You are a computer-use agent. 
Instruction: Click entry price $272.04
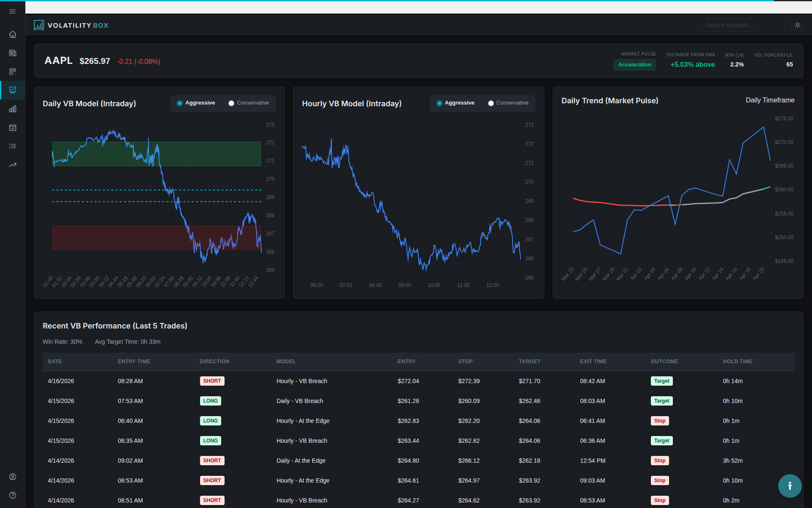[x=408, y=381]
